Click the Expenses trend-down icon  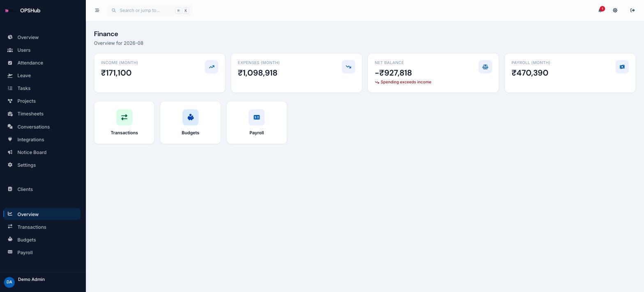[x=348, y=67]
